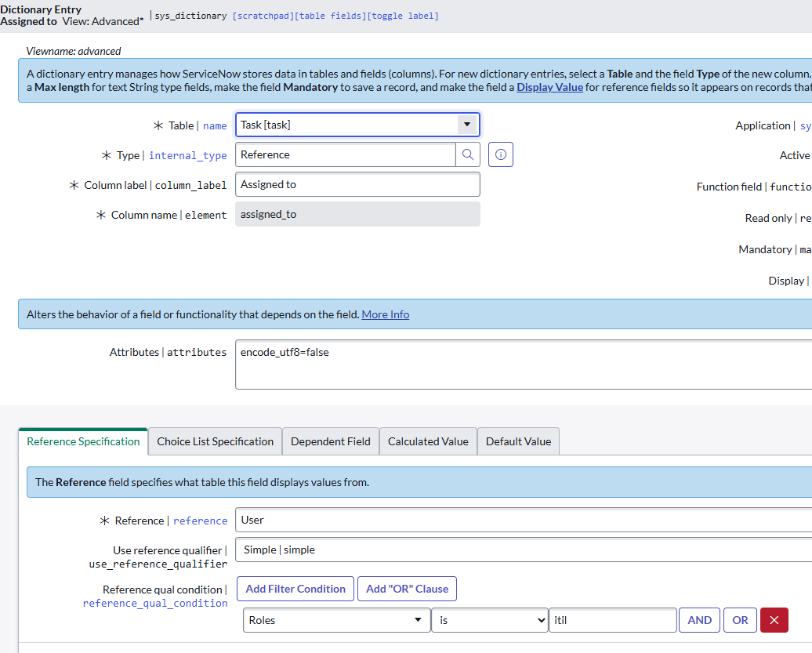Click the Add Filter Condition button
The image size is (812, 653).
pos(295,589)
